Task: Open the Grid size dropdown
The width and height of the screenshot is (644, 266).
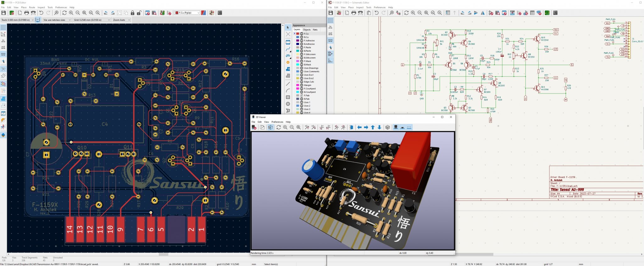Action: pyautogui.click(x=92, y=20)
